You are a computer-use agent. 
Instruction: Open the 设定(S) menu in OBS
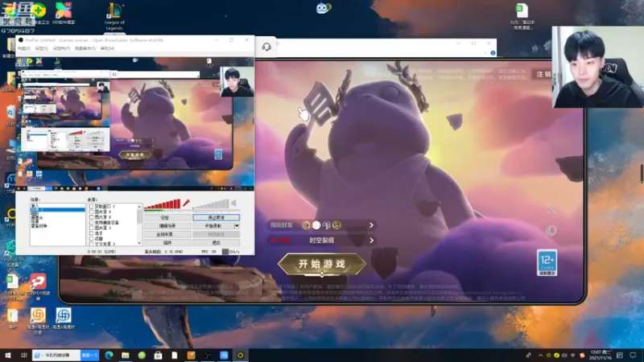[x=42, y=48]
